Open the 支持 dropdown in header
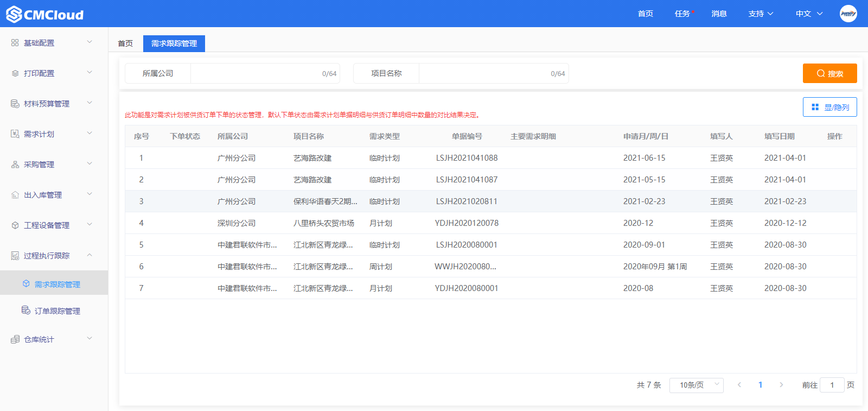The height and width of the screenshot is (411, 868). pos(761,14)
